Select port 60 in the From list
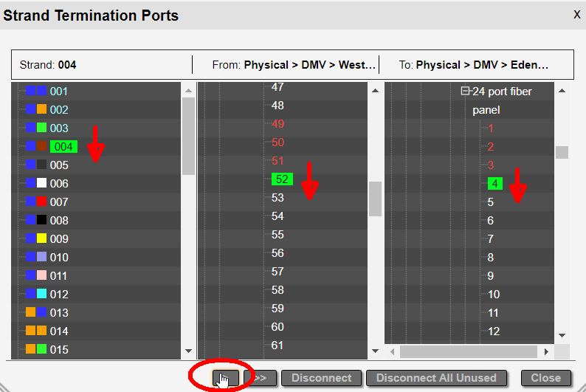The height and width of the screenshot is (392, 586). [278, 327]
